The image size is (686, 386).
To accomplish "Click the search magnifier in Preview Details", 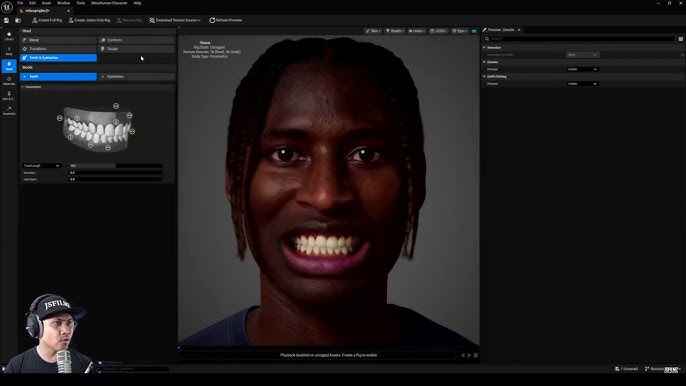I will pyautogui.click(x=487, y=39).
